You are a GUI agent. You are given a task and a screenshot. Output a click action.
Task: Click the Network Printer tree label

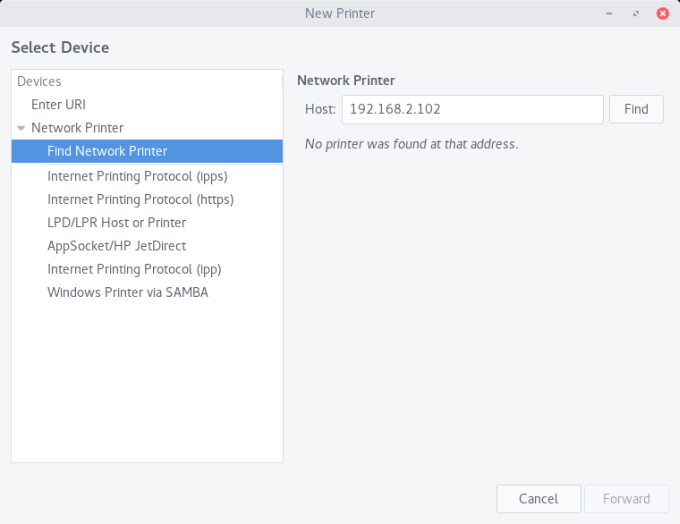pos(77,128)
